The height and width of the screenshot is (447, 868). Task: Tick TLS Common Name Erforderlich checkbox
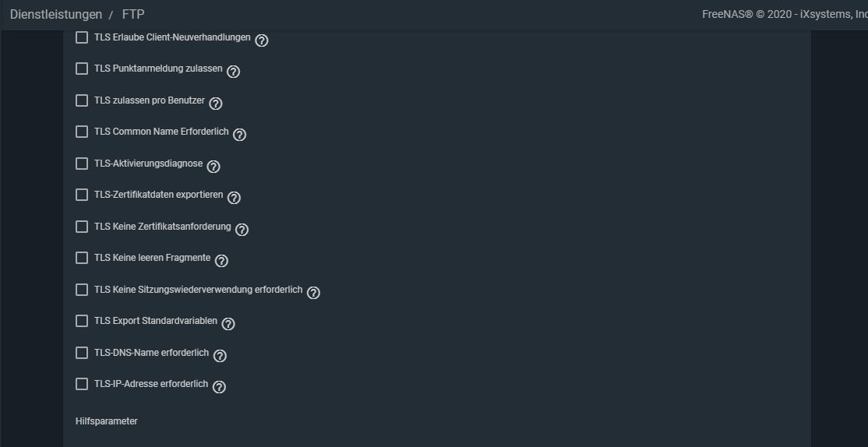click(x=82, y=132)
